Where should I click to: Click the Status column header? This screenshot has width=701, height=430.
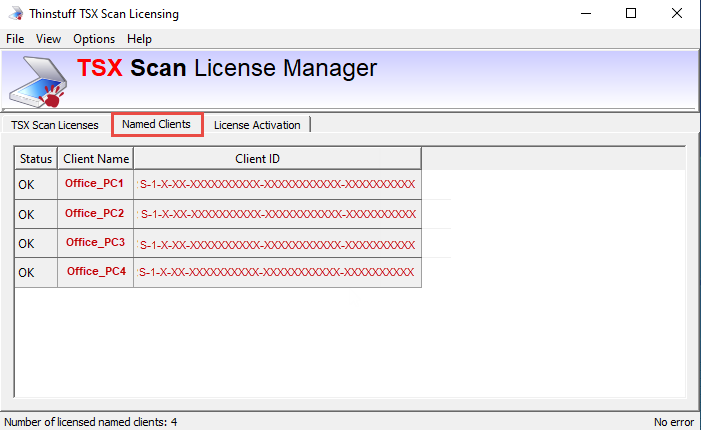pyautogui.click(x=36, y=159)
